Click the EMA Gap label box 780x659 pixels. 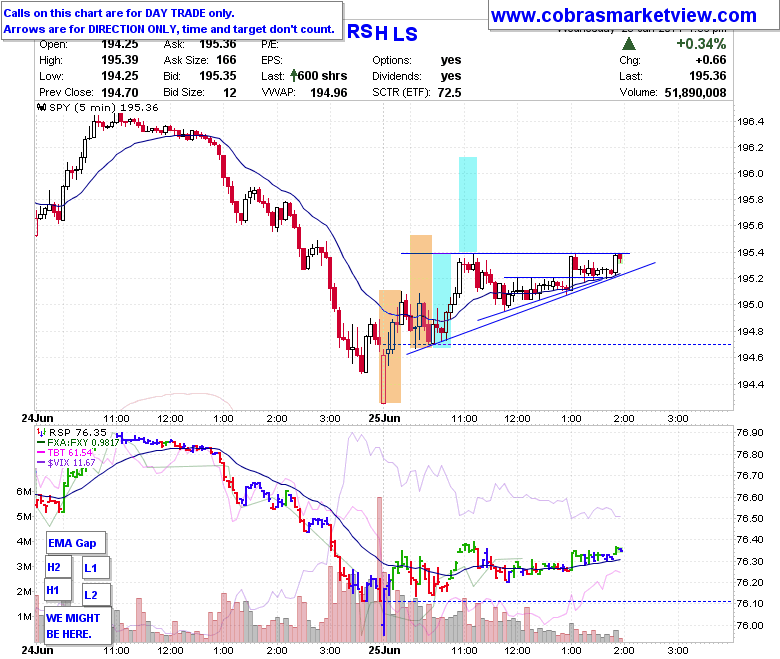76,543
